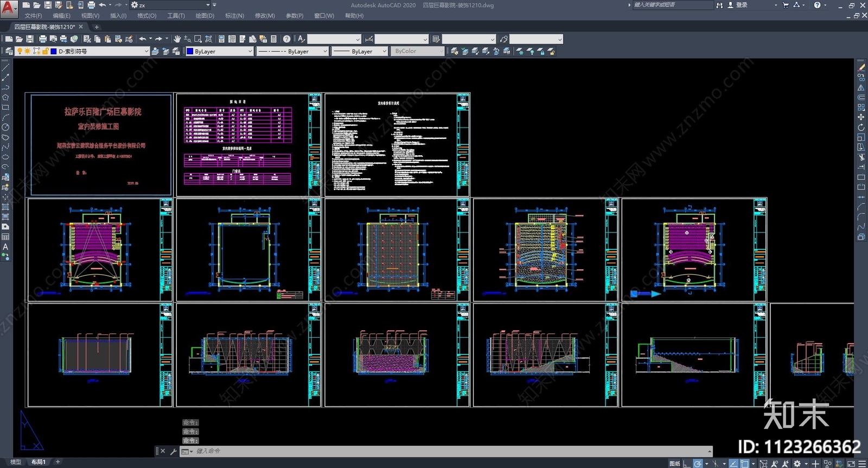Image resolution: width=868 pixels, height=468 pixels.
Task: Click the Make Object's Layer Current icon
Action: (x=155, y=51)
